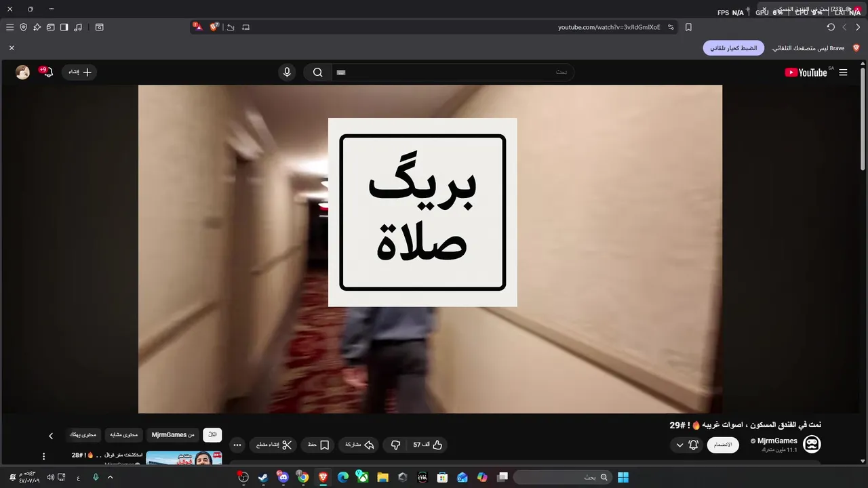The width and height of the screenshot is (868, 488).
Task: Open options for the #28 suggested video
Action: [43, 456]
